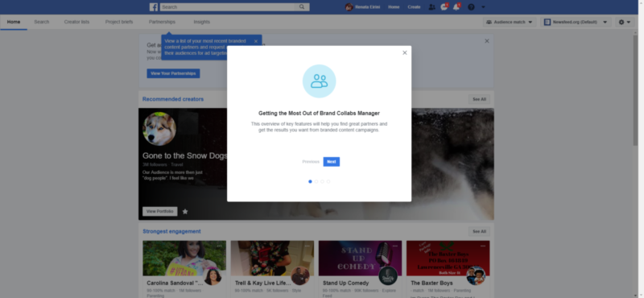Screen dimensions: 644x298
Task: Open the settings gear dropdown
Action: click(x=625, y=23)
